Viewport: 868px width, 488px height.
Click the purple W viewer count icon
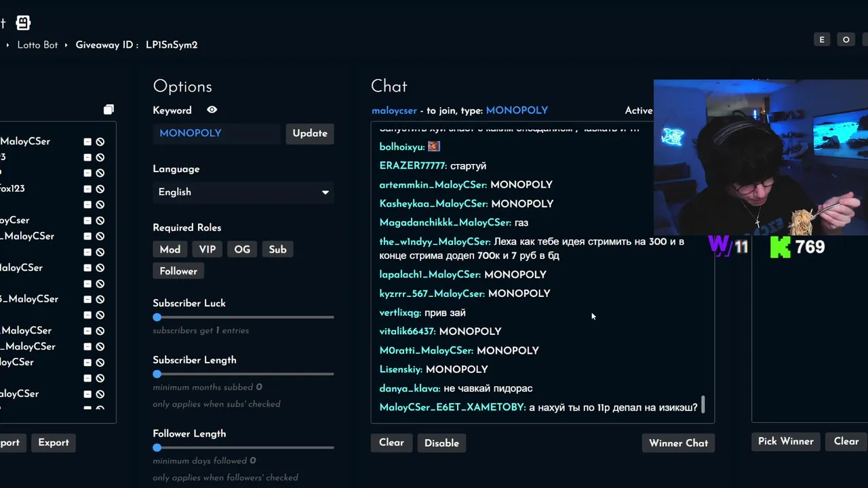(719, 245)
